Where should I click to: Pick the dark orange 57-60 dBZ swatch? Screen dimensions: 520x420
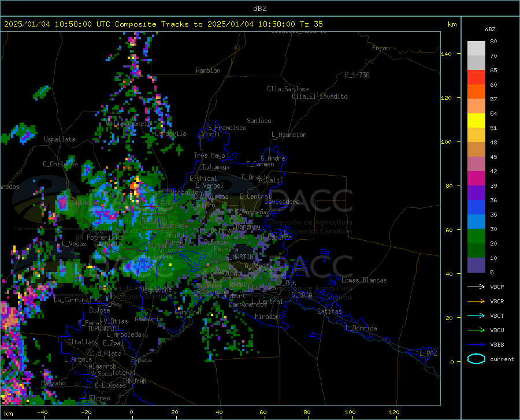click(476, 92)
